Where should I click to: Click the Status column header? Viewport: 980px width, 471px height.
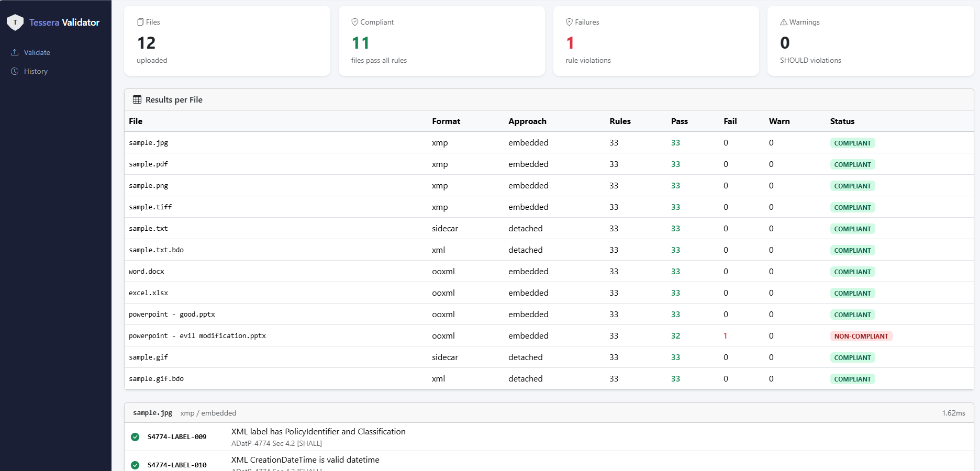point(842,121)
